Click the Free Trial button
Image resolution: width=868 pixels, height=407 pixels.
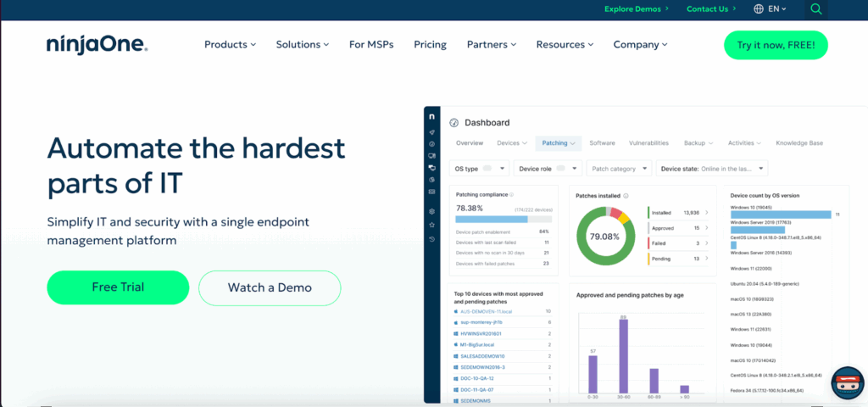click(x=117, y=287)
